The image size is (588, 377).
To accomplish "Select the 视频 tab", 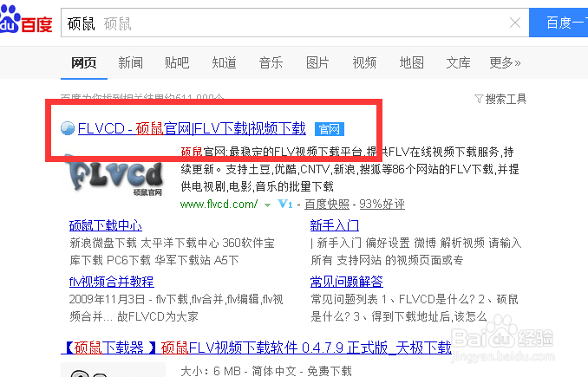I will click(364, 62).
